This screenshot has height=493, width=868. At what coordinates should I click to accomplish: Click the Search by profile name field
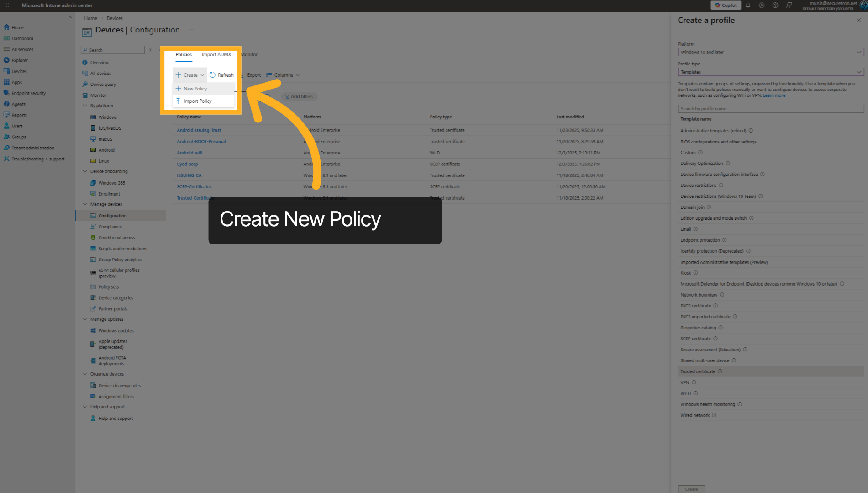coord(769,108)
